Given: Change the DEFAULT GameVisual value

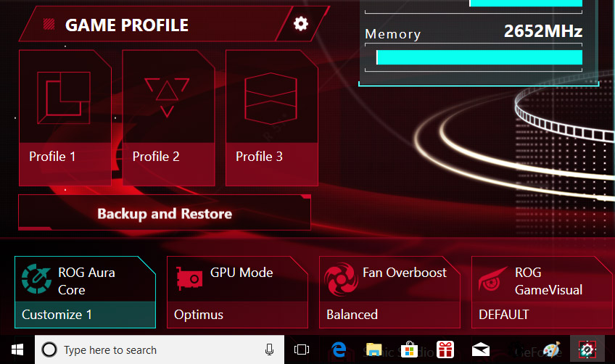Looking at the screenshot, I should (x=542, y=315).
